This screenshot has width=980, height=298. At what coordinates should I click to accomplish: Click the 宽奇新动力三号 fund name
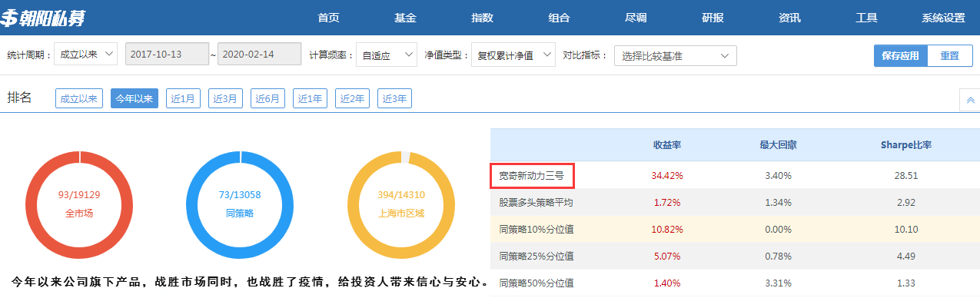click(532, 176)
